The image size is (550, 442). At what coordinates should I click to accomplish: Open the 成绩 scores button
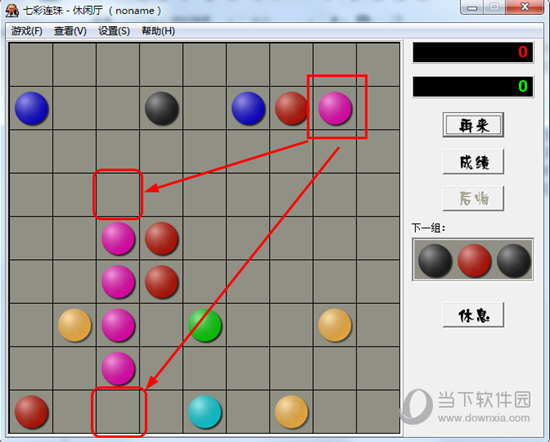point(473,162)
